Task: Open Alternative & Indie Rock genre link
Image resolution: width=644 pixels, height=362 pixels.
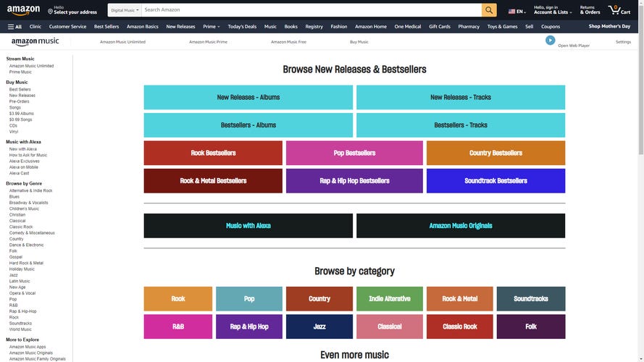Action: pos(30,190)
